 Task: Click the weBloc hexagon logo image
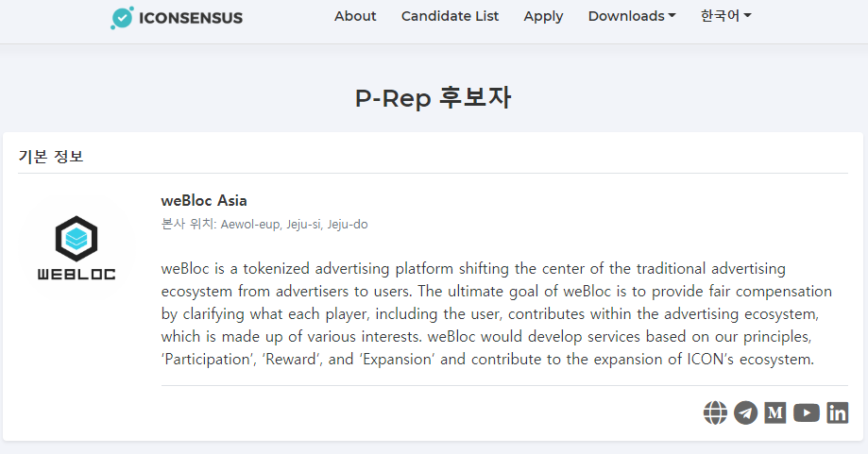click(x=77, y=247)
